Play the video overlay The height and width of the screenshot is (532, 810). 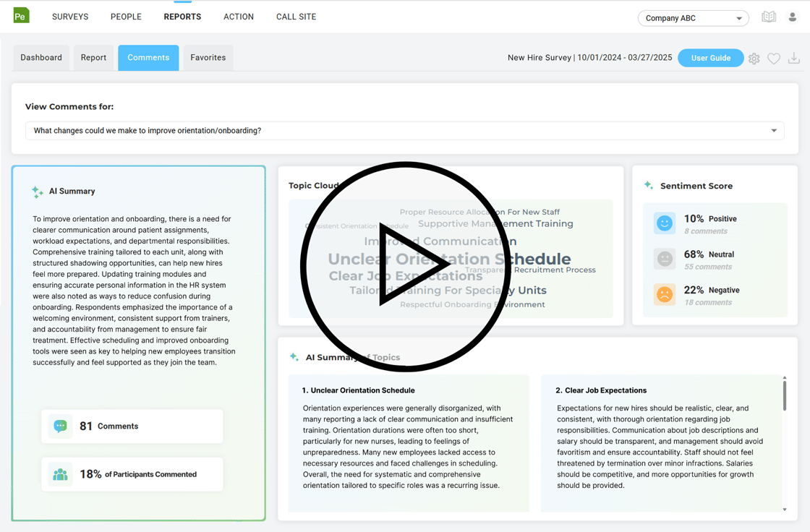[406, 266]
